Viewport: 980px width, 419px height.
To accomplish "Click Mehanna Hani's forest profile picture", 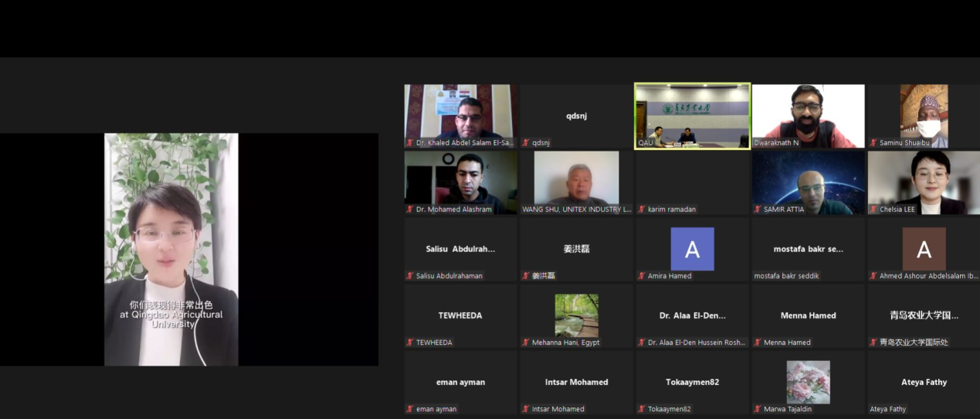I will (576, 315).
